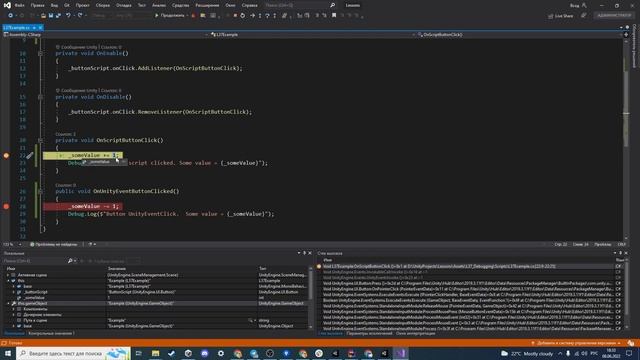Click the Redo icon in toolbar

[80, 16]
